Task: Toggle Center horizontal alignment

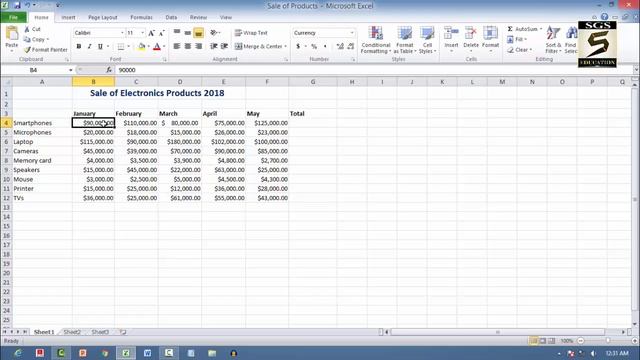Action: pos(188,46)
